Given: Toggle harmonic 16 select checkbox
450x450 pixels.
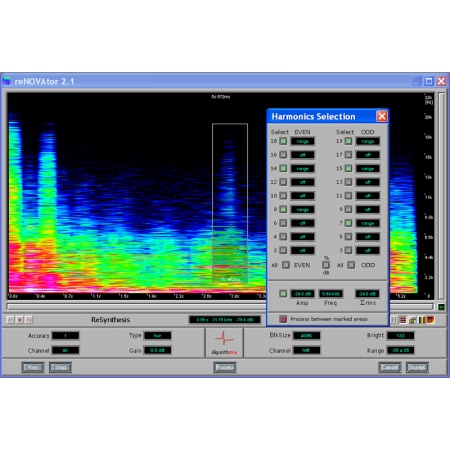Looking at the screenshot, I should (283, 155).
